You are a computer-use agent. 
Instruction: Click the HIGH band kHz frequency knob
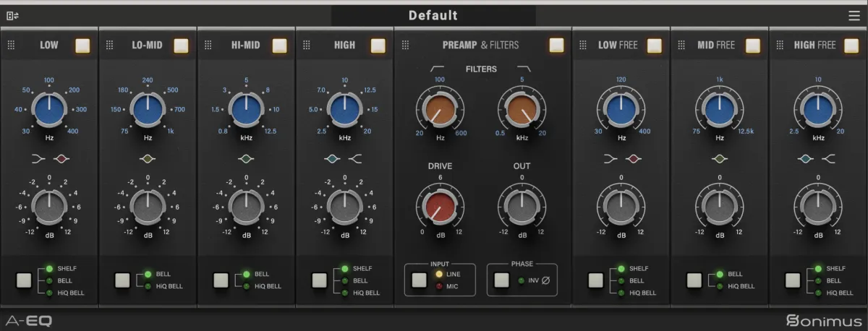pos(344,111)
